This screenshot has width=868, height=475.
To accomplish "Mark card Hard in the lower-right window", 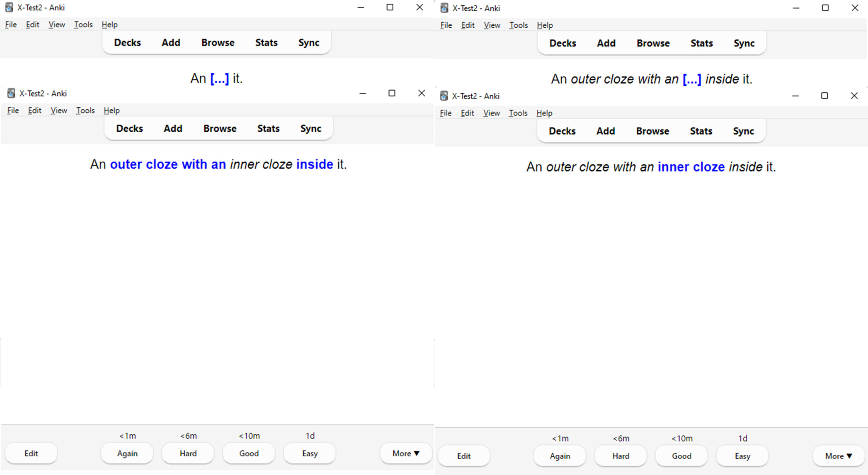I will 621,456.
